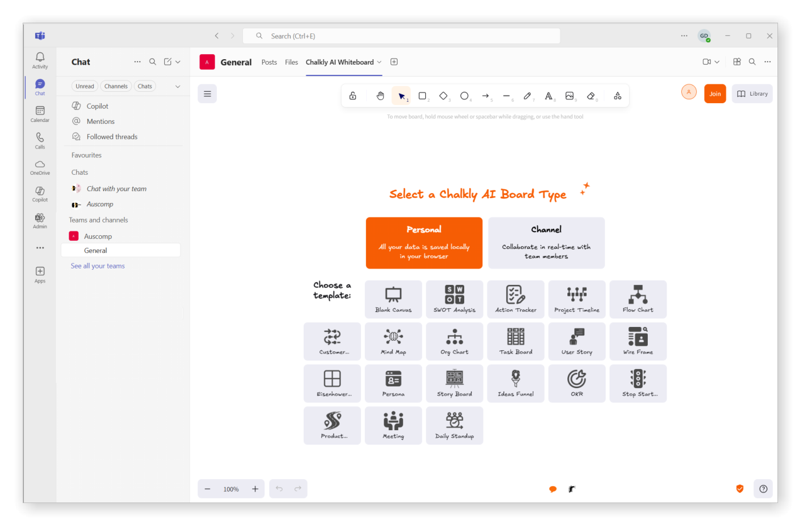
Task: Pick the Persona template
Action: pyautogui.click(x=393, y=384)
